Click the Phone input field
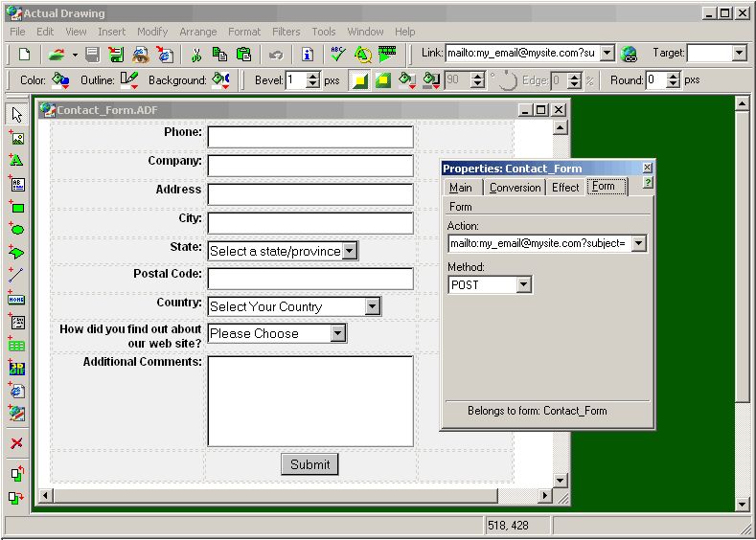This screenshot has width=756, height=540. click(x=309, y=137)
